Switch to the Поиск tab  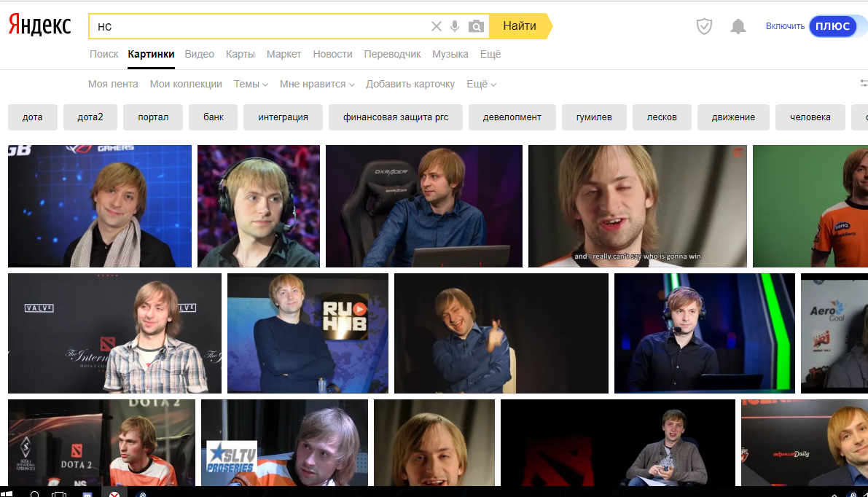104,54
